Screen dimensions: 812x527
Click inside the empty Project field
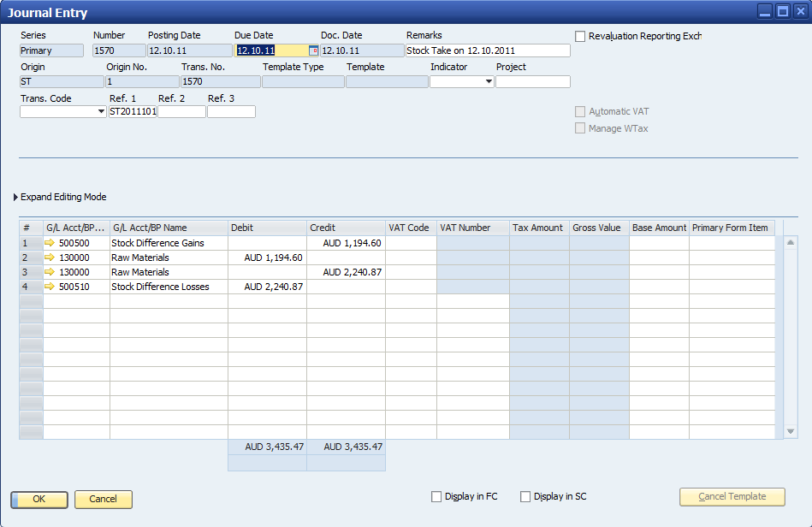click(x=532, y=81)
